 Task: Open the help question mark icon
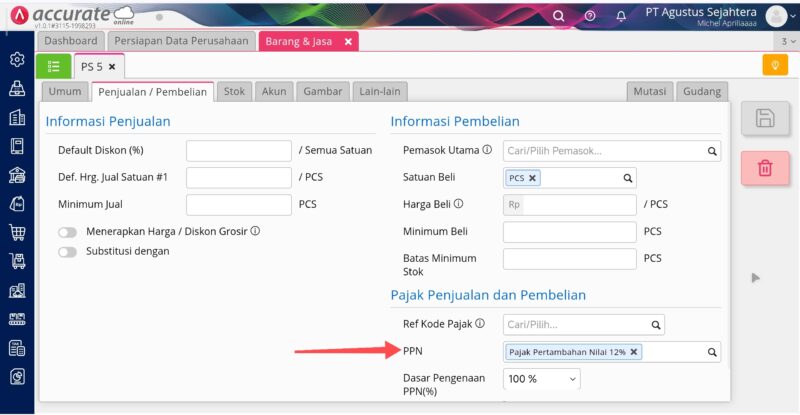coord(590,16)
